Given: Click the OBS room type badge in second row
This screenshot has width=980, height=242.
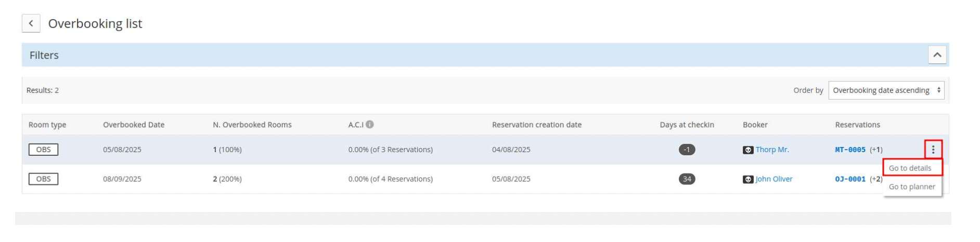Looking at the screenshot, I should coord(43,179).
